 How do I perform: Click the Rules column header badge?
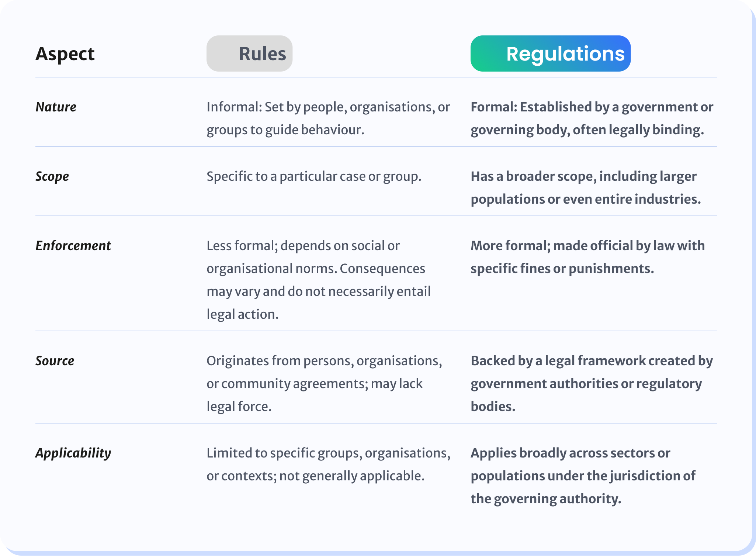pyautogui.click(x=250, y=53)
